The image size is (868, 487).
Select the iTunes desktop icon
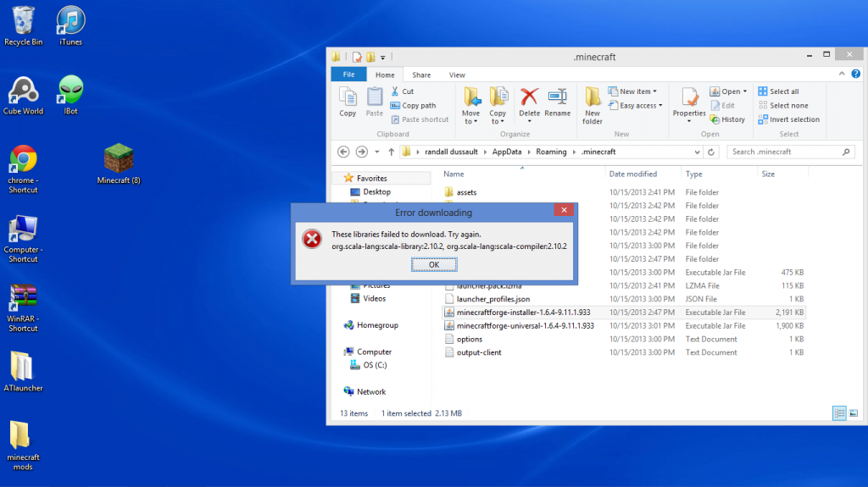click(x=70, y=25)
